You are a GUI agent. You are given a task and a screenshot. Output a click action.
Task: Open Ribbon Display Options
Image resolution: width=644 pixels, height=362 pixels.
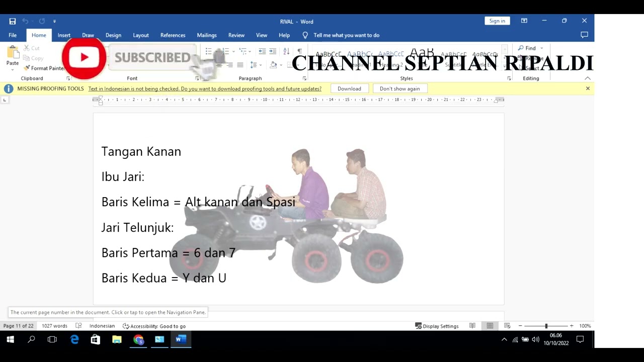524,21
